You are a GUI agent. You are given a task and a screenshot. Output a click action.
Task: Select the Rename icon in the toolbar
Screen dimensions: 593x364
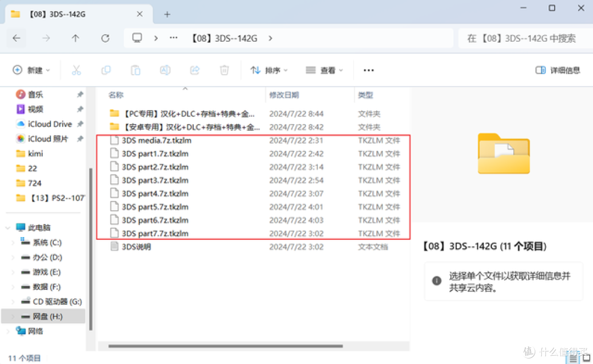(165, 70)
